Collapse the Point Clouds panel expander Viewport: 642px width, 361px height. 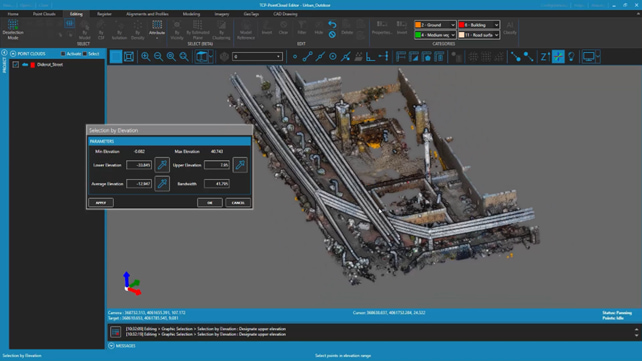13,54
